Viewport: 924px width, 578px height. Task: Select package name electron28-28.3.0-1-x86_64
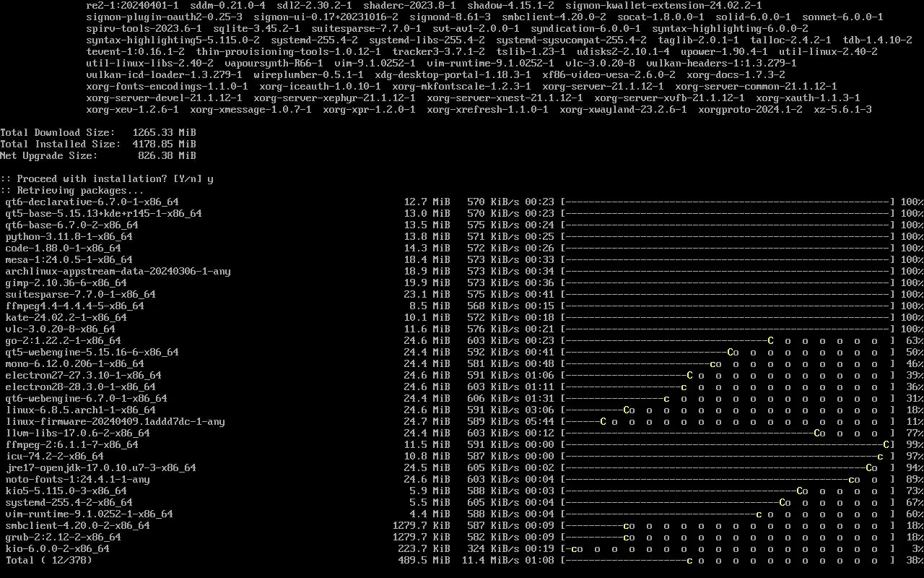click(x=81, y=387)
